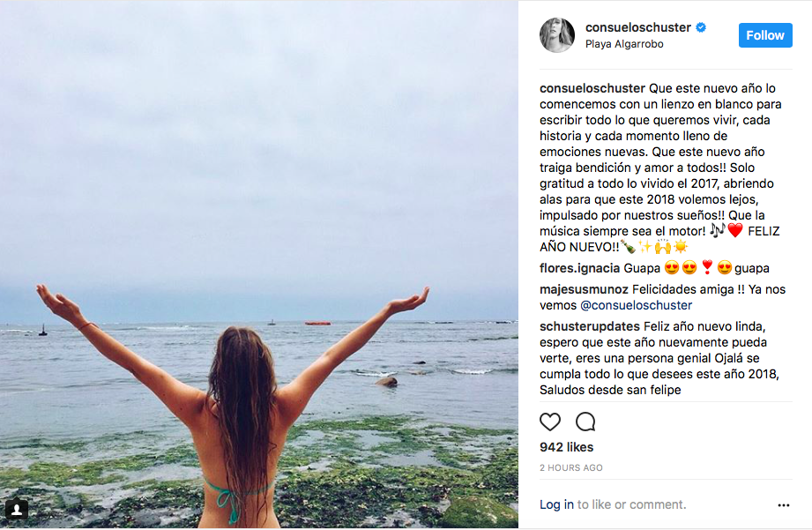View flores.ignacia commenter profile

coord(579,268)
